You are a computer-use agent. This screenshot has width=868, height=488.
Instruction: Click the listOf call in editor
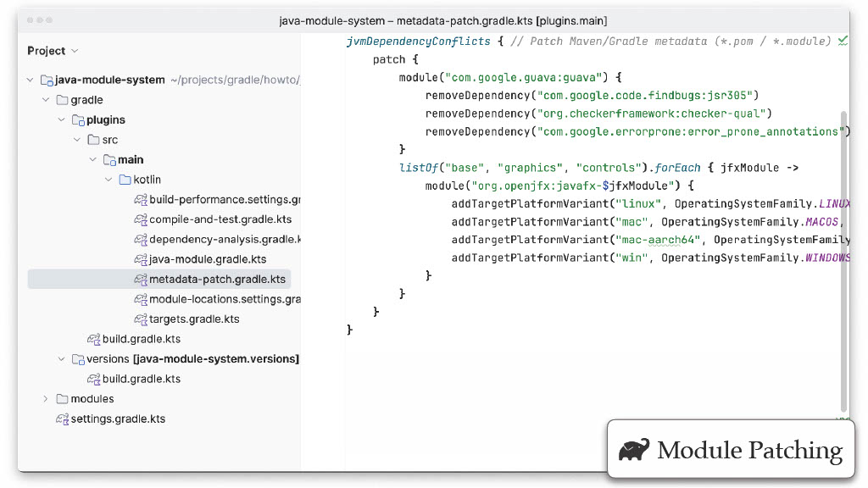point(419,168)
